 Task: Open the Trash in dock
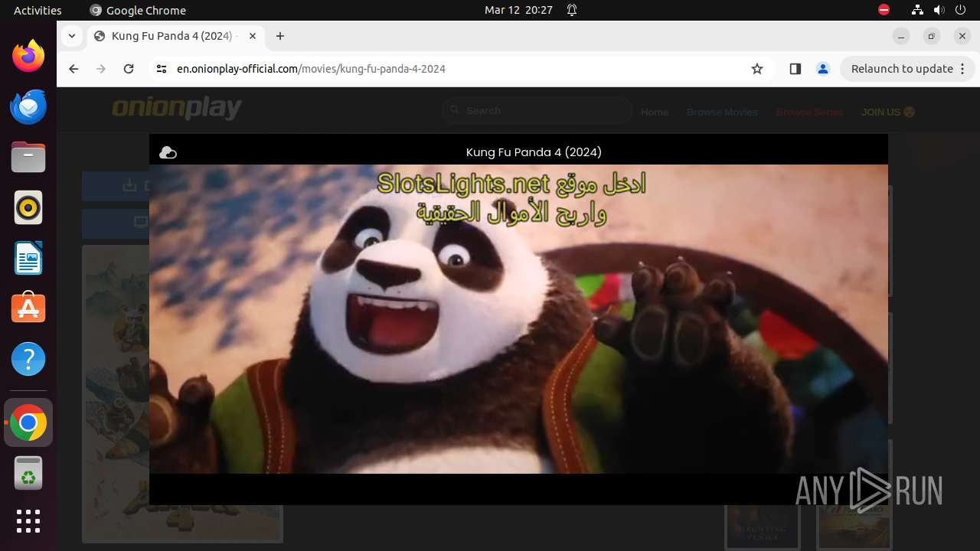pos(28,474)
